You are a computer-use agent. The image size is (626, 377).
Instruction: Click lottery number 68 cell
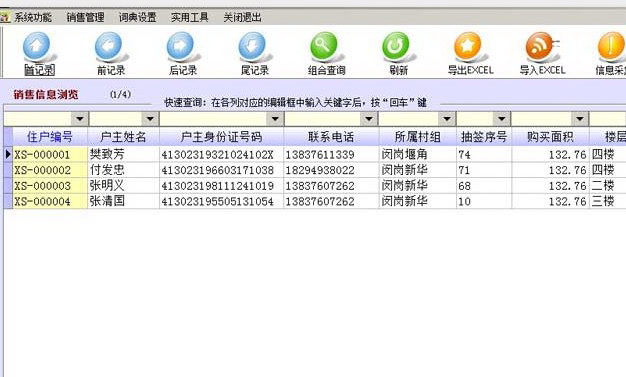484,186
